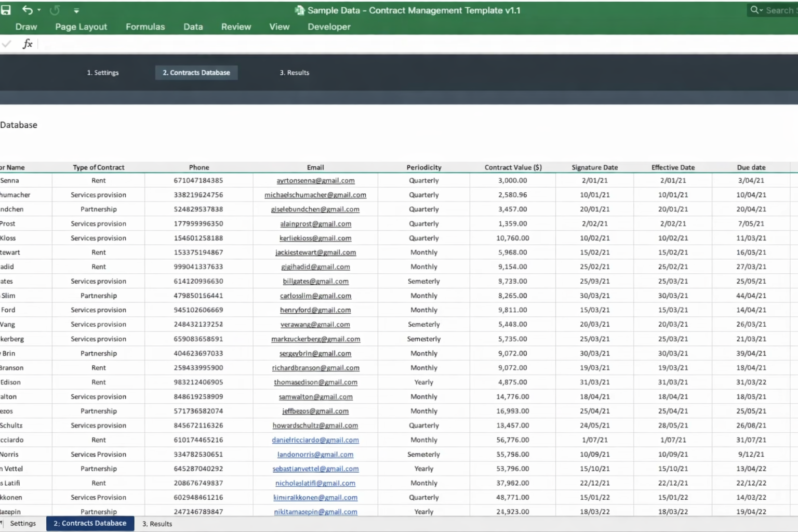The height and width of the screenshot is (532, 798).
Task: Click the 3. Results navigation button
Action: coord(295,73)
